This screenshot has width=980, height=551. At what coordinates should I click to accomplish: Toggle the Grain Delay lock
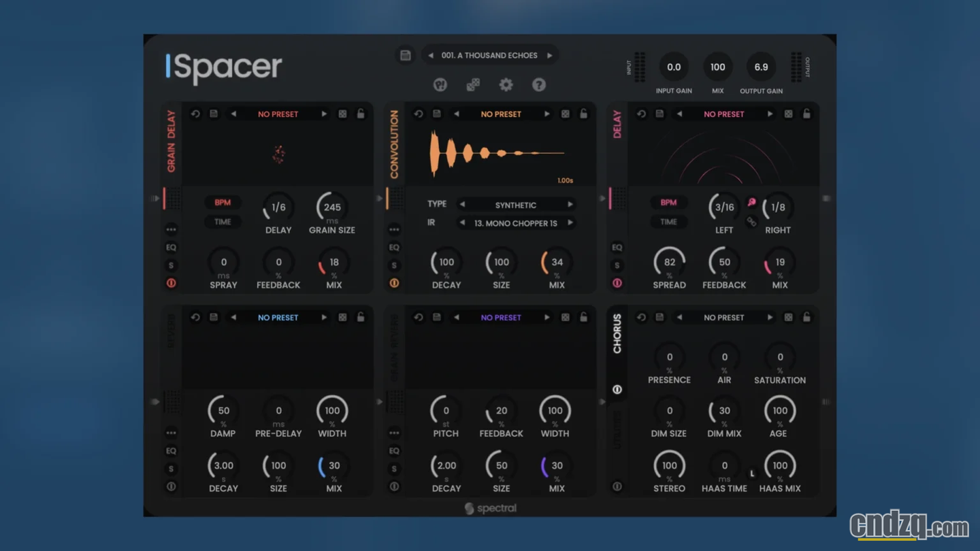(x=361, y=114)
